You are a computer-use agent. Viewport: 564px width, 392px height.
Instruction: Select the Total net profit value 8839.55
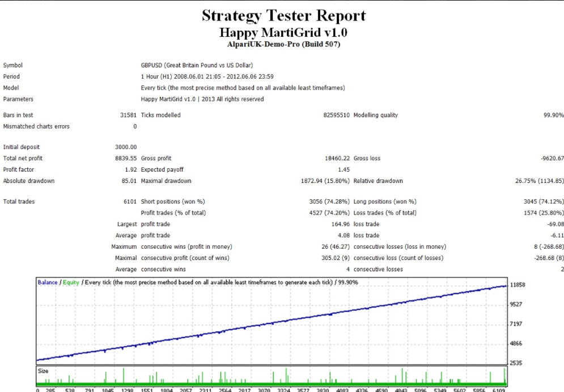tap(126, 159)
